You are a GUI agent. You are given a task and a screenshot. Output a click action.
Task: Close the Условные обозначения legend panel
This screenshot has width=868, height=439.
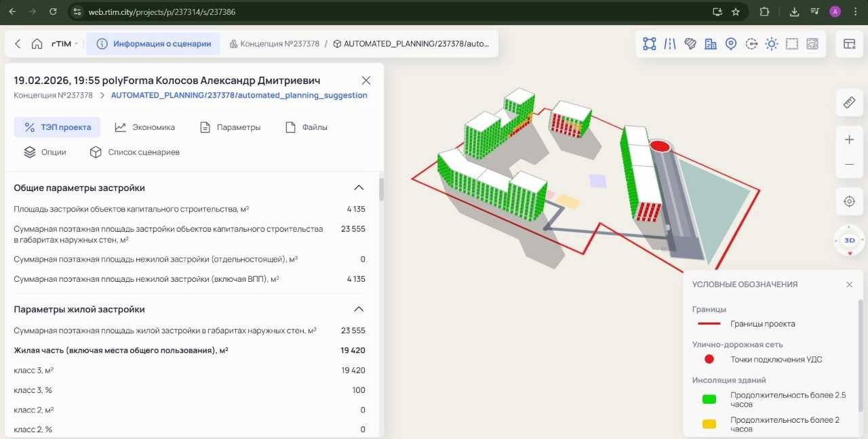[849, 285]
